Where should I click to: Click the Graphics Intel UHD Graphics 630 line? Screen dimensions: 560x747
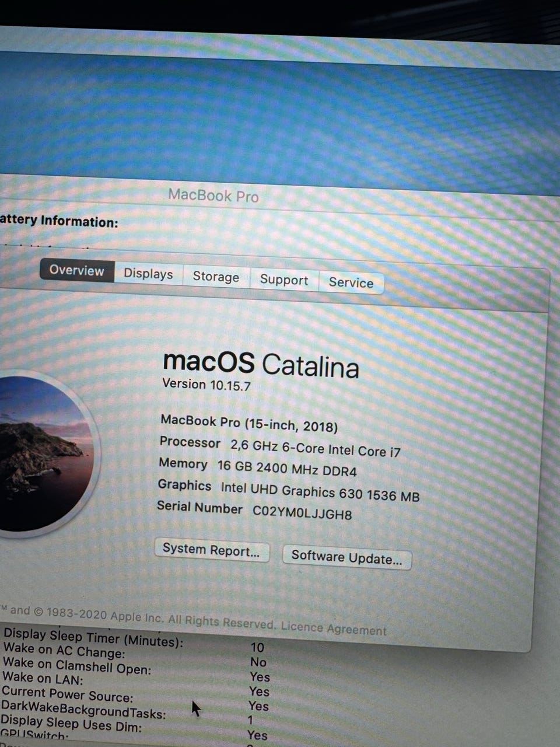[289, 490]
